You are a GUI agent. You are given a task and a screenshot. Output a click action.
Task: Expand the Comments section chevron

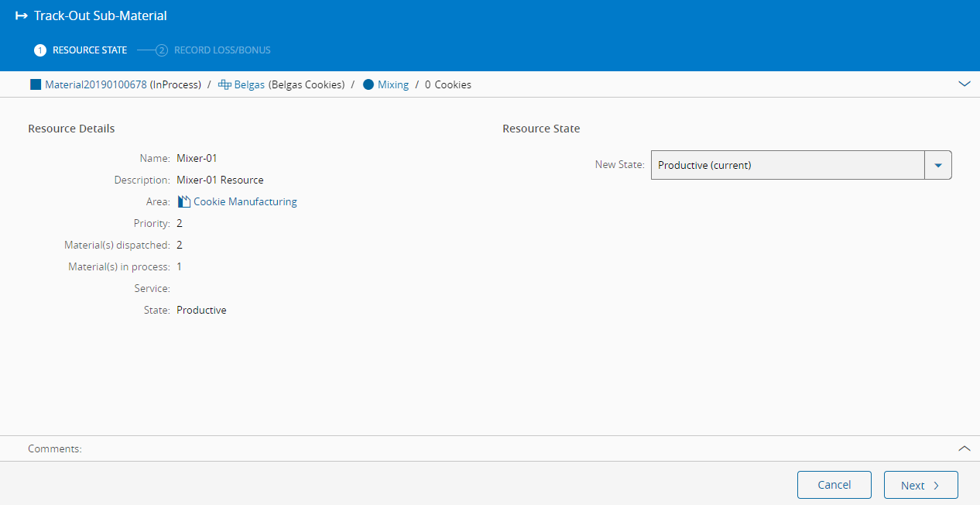coord(964,448)
